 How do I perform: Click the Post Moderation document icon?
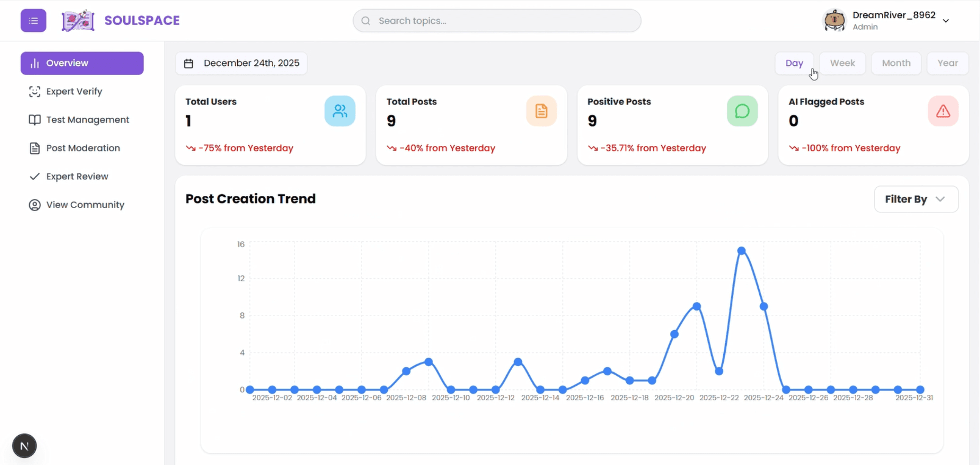pyautogui.click(x=35, y=148)
